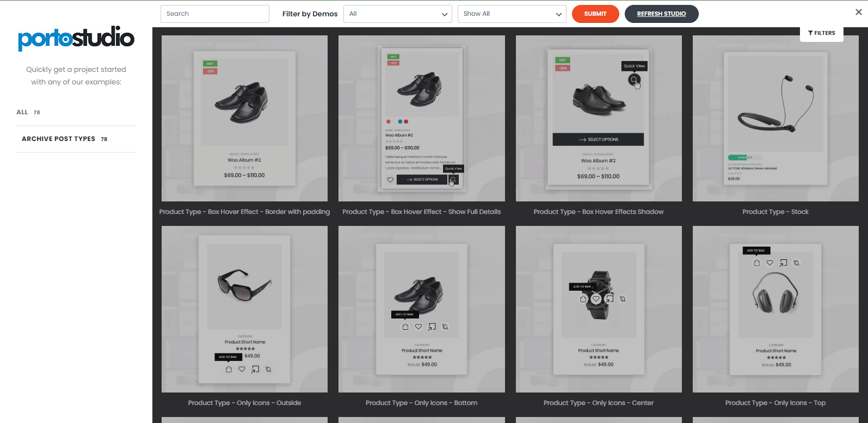Click 'Product Type - Only Icons - Center' caption

[599, 403]
